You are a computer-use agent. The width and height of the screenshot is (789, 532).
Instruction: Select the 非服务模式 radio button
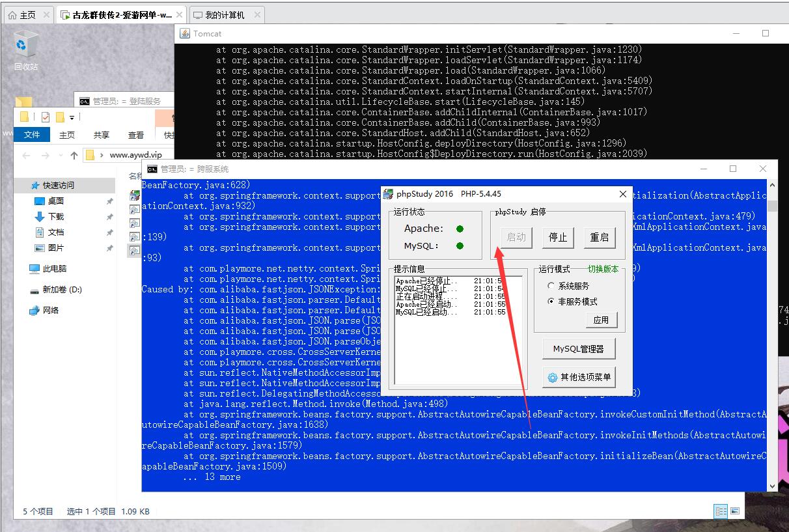551,301
